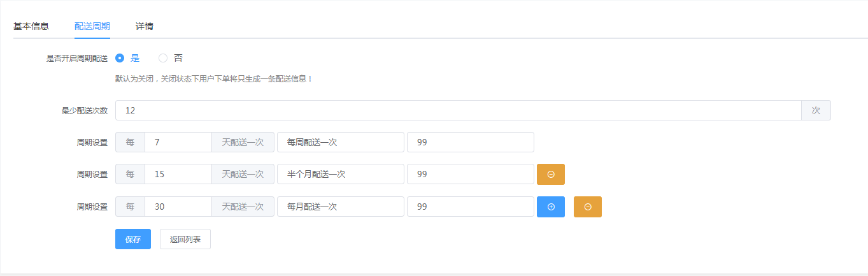This screenshot has width=868, height=276.
Task: Click the 99 field in weekly row
Action: 471,142
